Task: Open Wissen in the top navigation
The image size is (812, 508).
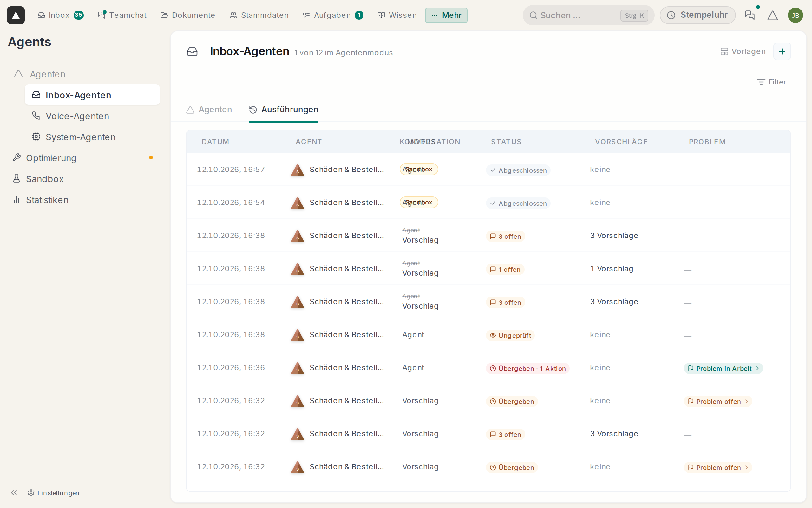Action: point(397,15)
